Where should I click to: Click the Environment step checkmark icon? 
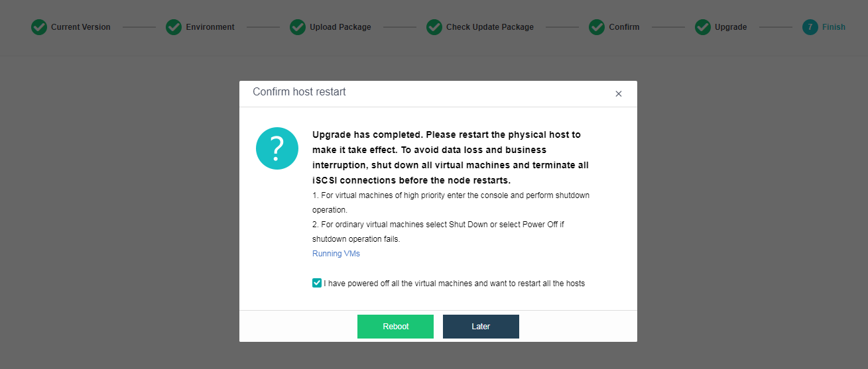tap(174, 27)
